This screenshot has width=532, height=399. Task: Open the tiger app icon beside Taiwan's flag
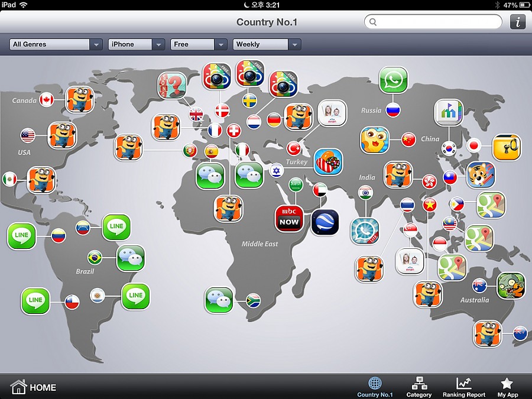[481, 175]
